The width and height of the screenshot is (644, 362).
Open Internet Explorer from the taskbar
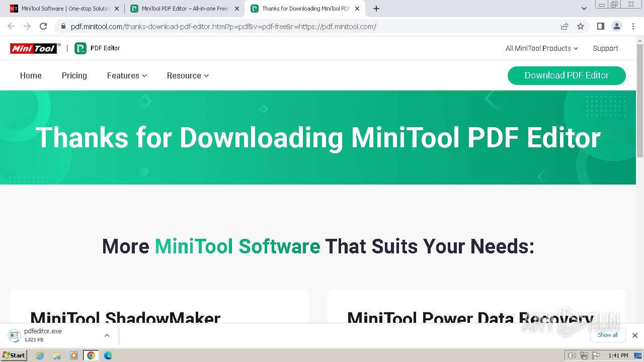point(40,355)
